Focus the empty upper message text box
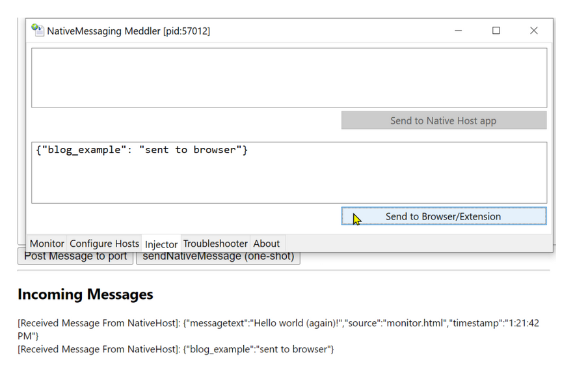 289,77
